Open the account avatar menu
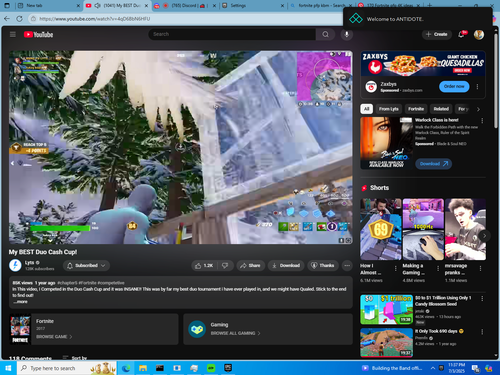This screenshot has width=500, height=375. pos(479,34)
